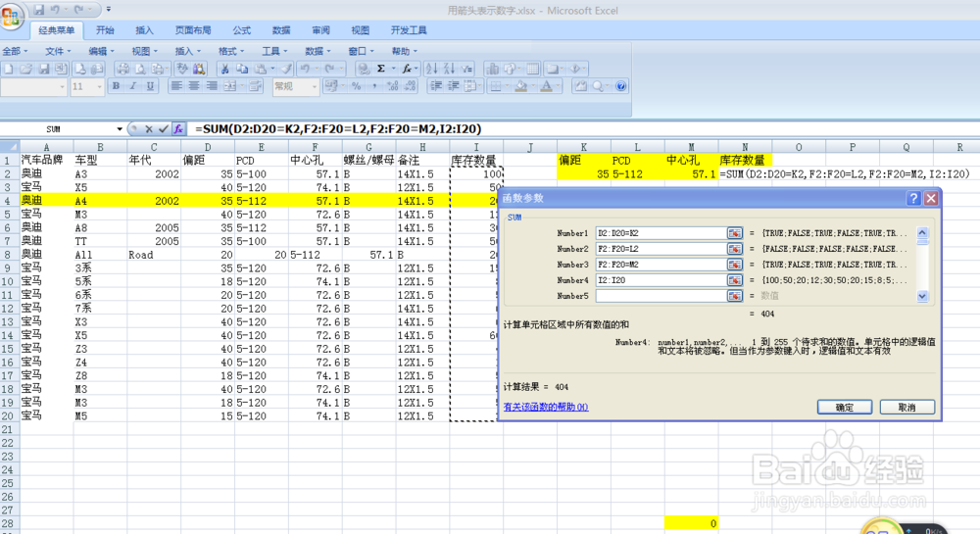Viewport: 980px width, 534px height.
Task: Toggle Underline formatting
Action: point(151,86)
